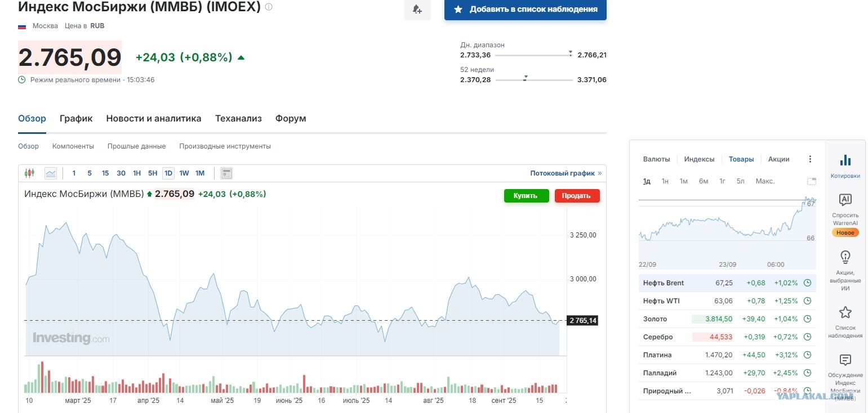Click the clock icon in Золото row
Image resolution: width=868 pixels, height=413 pixels.
coord(807,319)
